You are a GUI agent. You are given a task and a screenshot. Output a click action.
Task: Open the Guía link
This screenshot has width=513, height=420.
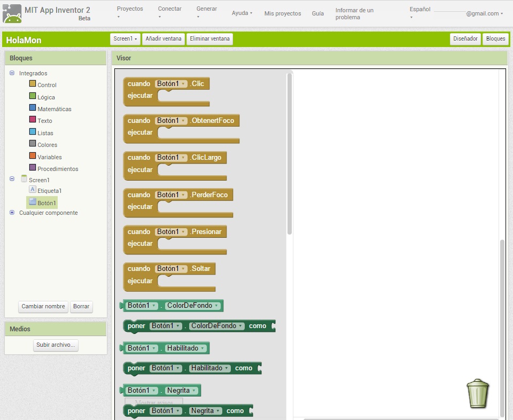click(317, 13)
